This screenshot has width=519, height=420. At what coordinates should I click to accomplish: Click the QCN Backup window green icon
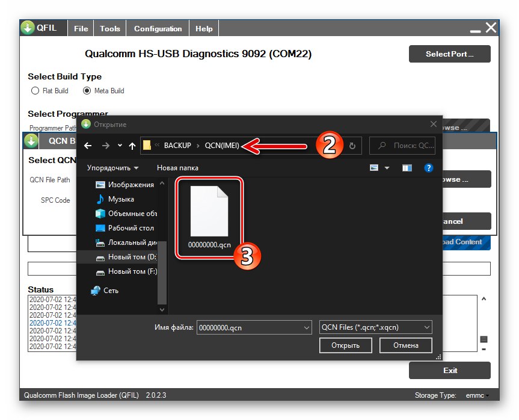coord(31,141)
